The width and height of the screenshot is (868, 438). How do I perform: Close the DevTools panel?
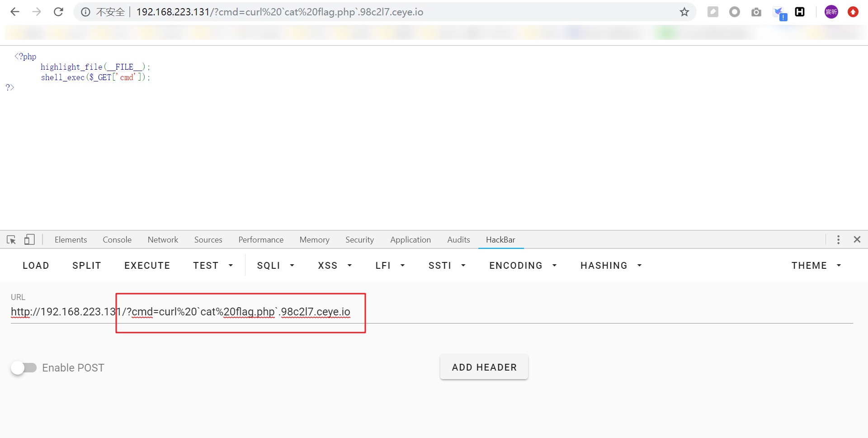[x=857, y=239]
